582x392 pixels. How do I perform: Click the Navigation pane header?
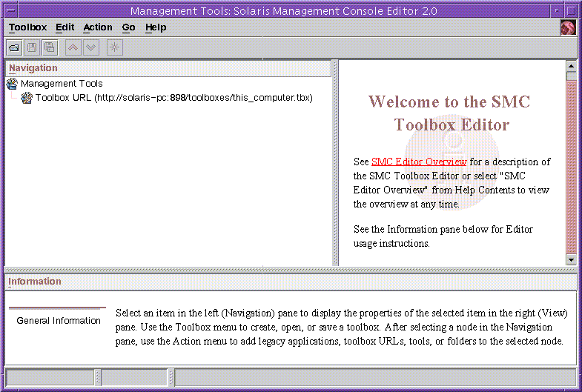click(168, 68)
